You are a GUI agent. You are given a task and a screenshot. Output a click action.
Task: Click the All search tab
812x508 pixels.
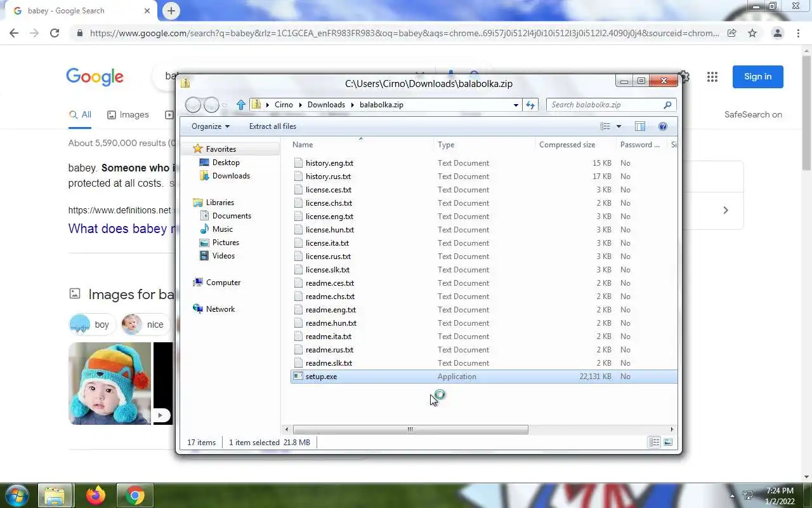point(80,115)
